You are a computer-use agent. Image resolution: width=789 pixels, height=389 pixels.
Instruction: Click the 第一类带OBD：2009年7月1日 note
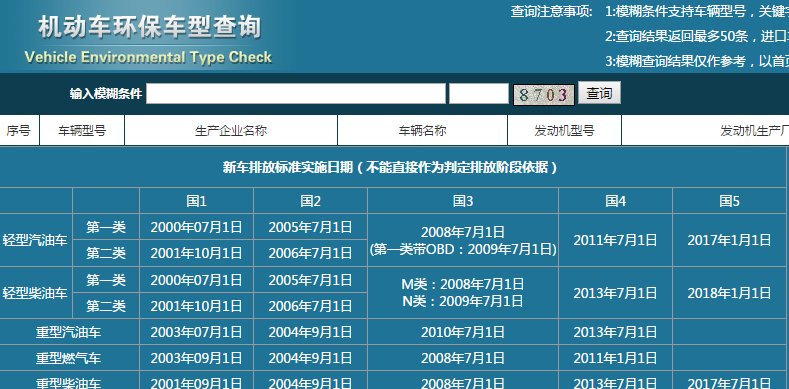(463, 249)
